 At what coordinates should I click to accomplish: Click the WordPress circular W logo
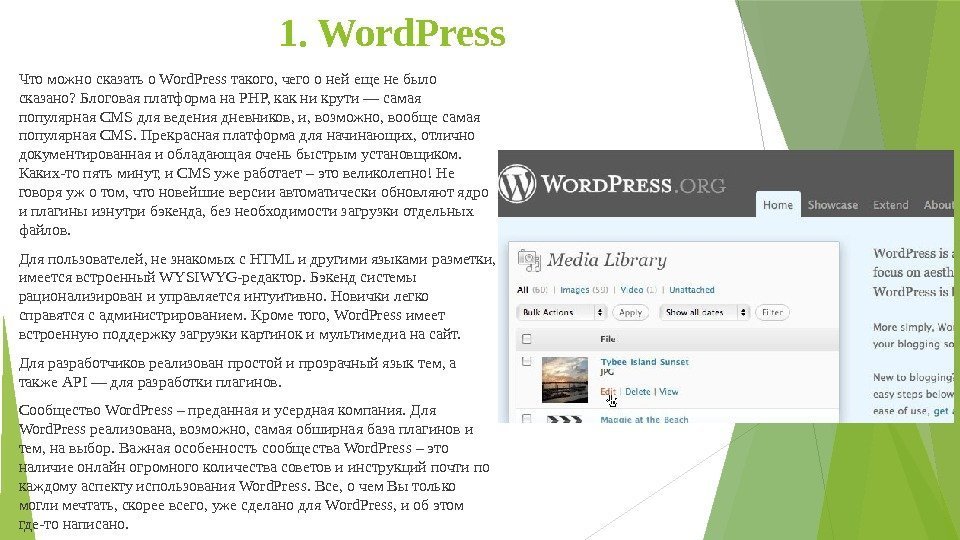517,184
